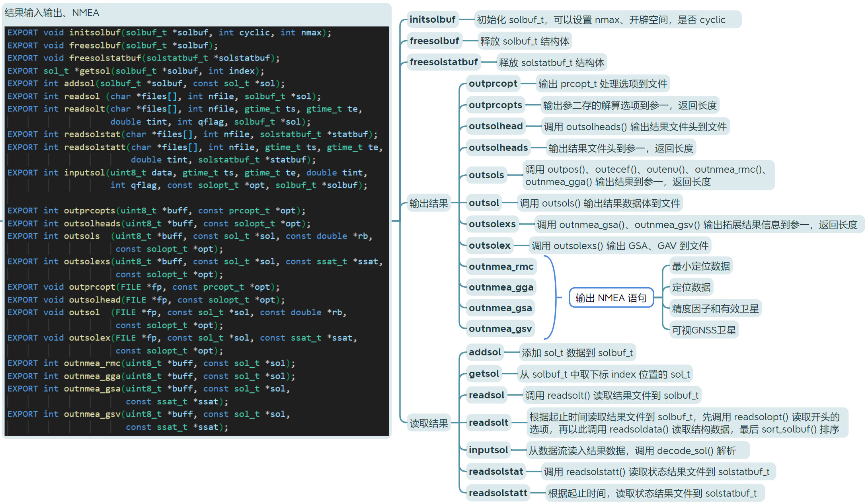
Task: Select description 调用 readsolt() 读取结果文件到 solbuf_t
Action: [612, 395]
